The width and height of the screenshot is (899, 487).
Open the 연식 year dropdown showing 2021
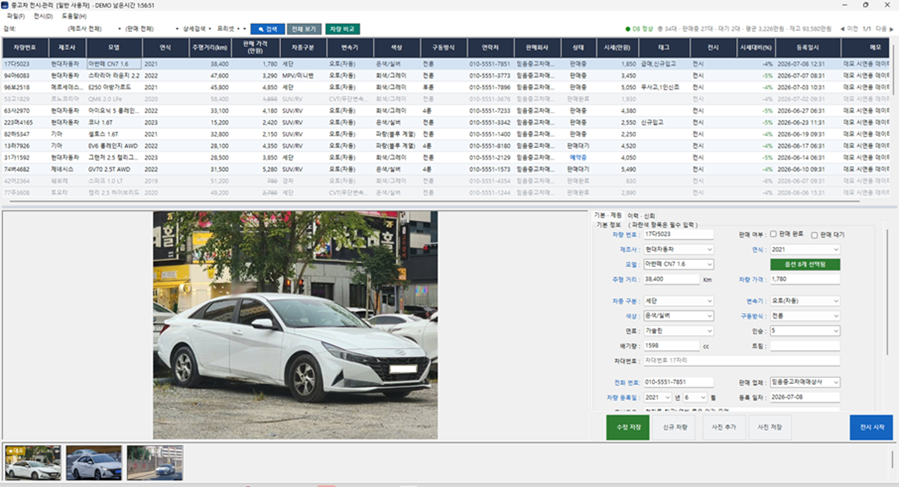click(x=805, y=250)
